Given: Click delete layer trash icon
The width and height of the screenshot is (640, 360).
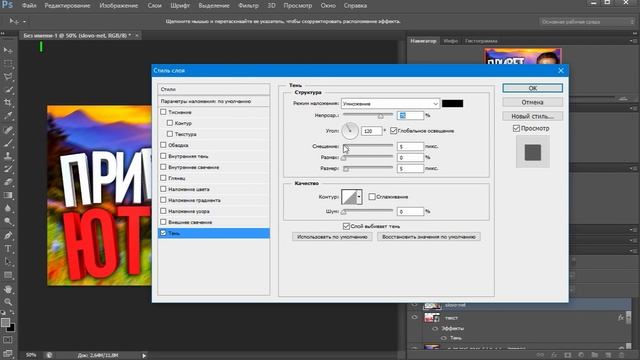Looking at the screenshot, I should click(x=622, y=356).
